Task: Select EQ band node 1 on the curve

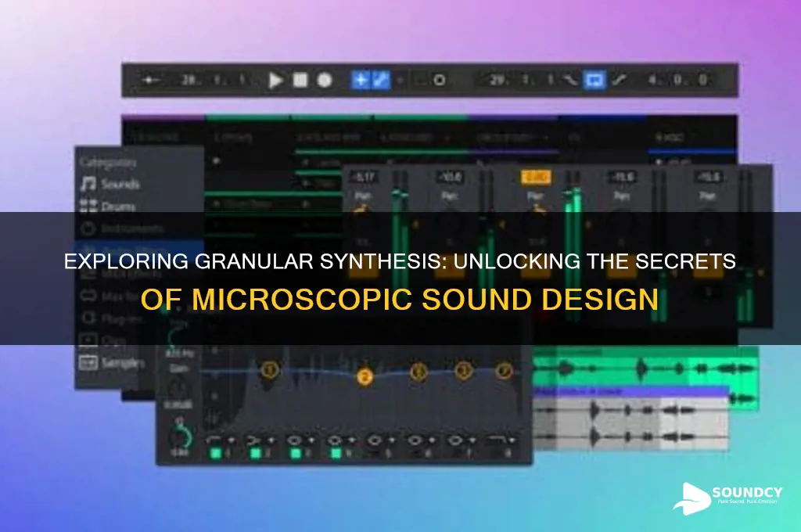Action: (x=270, y=369)
